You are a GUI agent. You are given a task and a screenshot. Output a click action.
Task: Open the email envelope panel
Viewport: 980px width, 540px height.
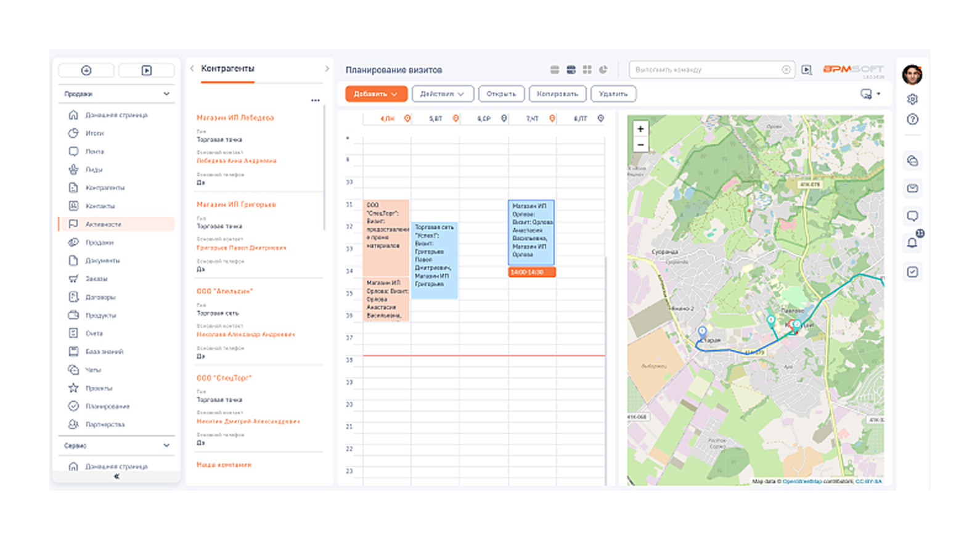(x=913, y=188)
